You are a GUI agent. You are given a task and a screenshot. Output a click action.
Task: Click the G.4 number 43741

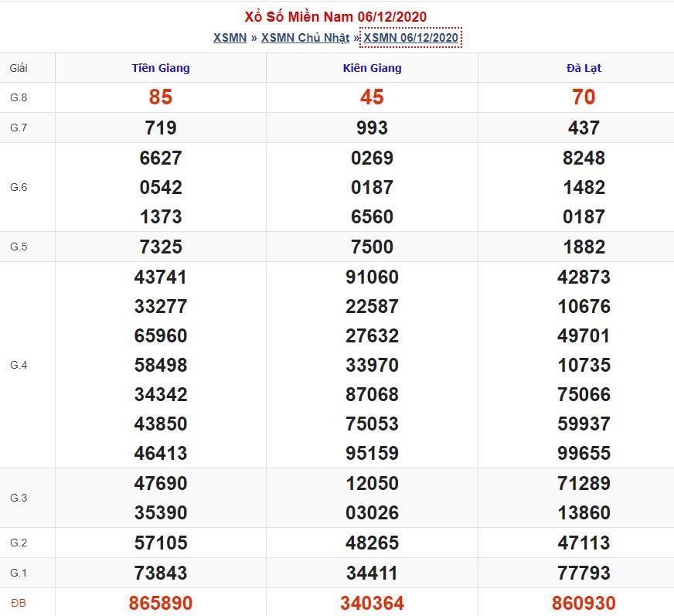point(161,277)
